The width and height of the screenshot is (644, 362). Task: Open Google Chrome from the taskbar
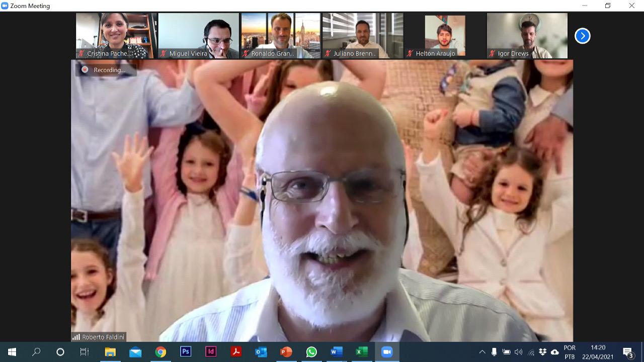(160, 352)
